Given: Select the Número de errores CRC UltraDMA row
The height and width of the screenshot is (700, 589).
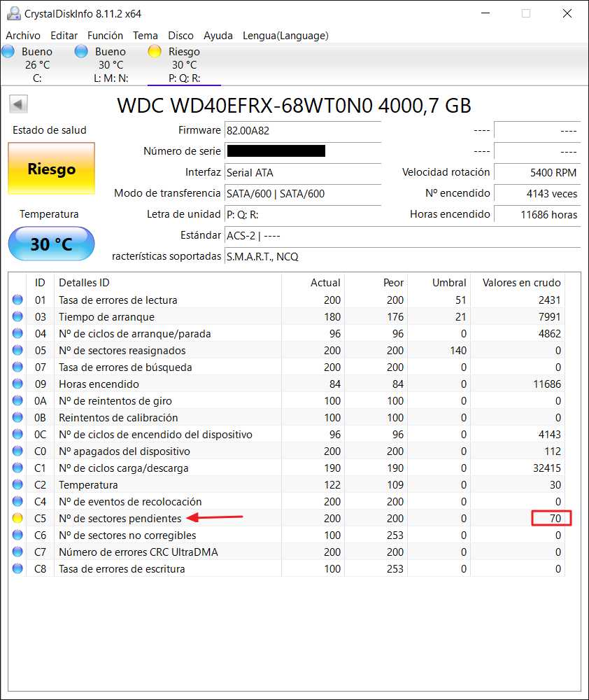Looking at the screenshot, I should (287, 552).
